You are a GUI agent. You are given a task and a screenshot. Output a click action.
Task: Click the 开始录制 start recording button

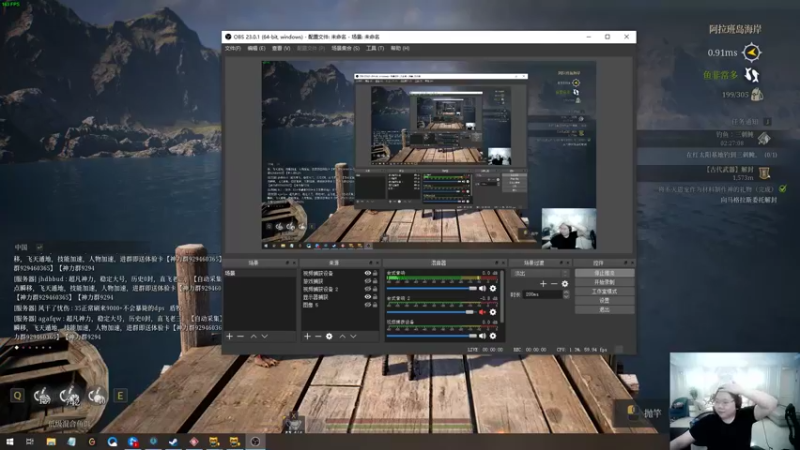[605, 282]
